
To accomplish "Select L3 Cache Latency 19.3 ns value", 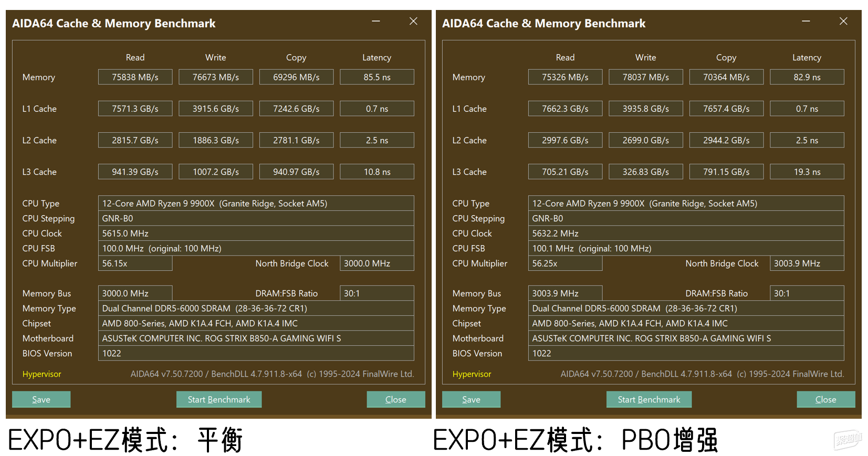I will tap(807, 172).
